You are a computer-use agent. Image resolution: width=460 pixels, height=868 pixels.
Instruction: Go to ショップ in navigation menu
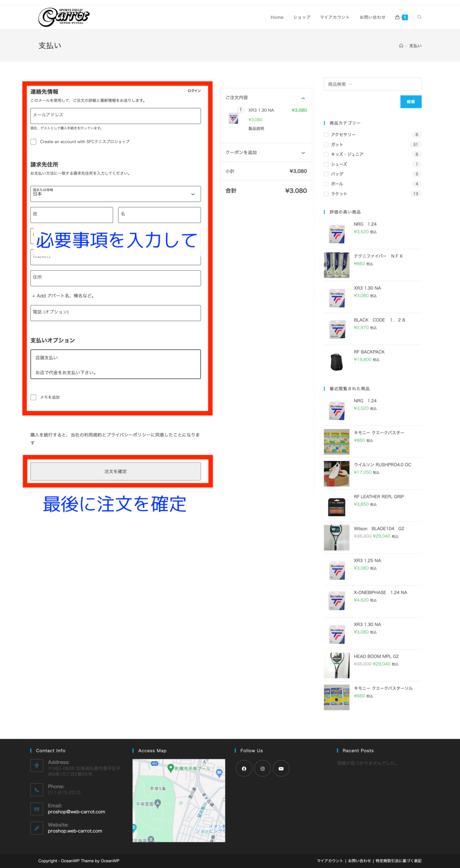301,17
